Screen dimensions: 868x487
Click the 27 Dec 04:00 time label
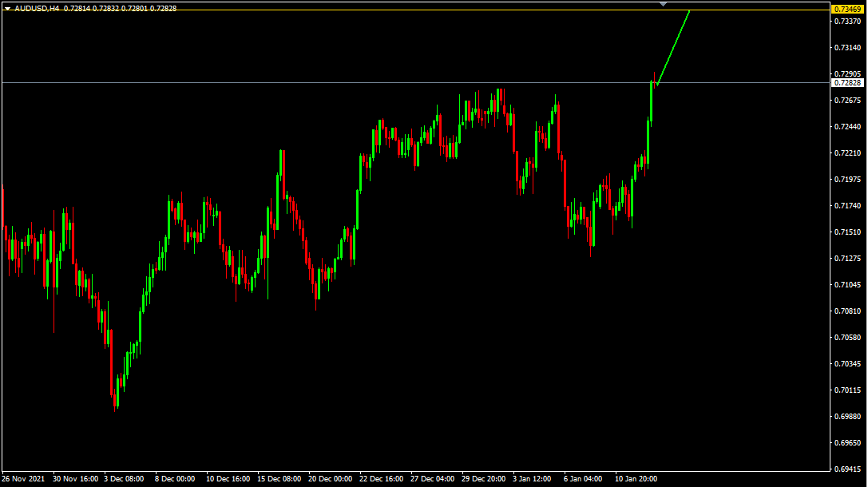point(432,479)
